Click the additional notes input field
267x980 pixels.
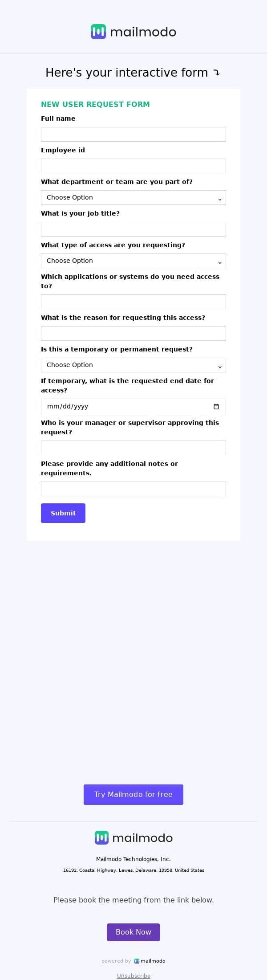coord(133,489)
